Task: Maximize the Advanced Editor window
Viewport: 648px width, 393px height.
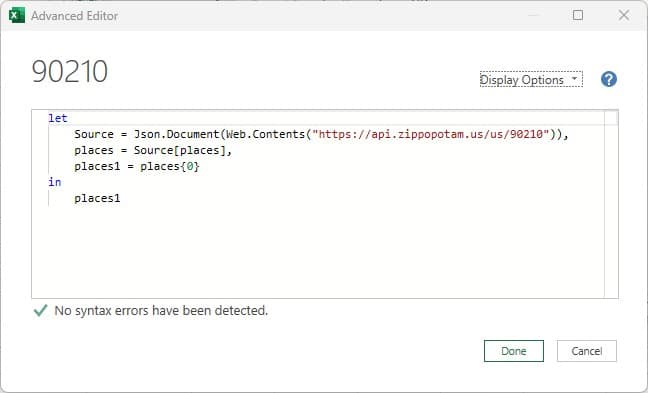Action: click(x=578, y=15)
